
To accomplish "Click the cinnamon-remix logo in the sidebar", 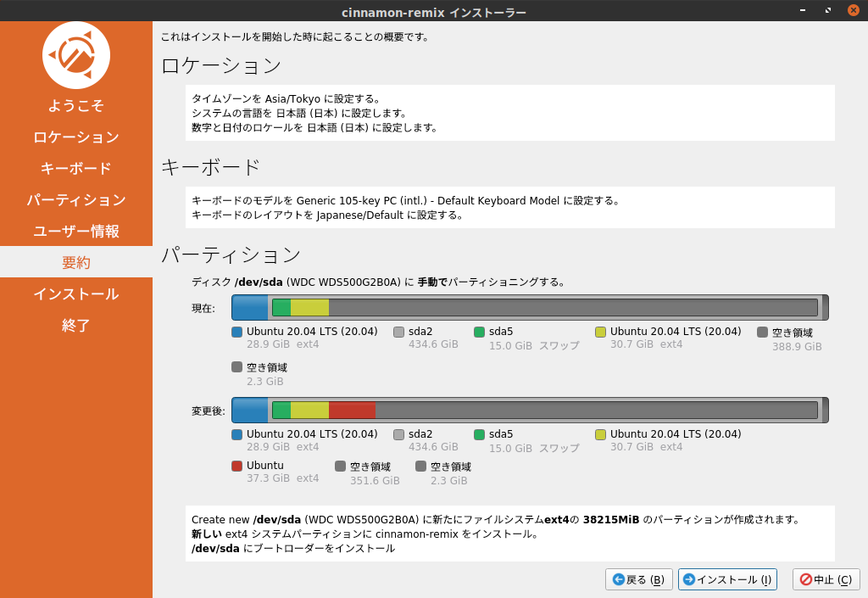I will (76, 55).
